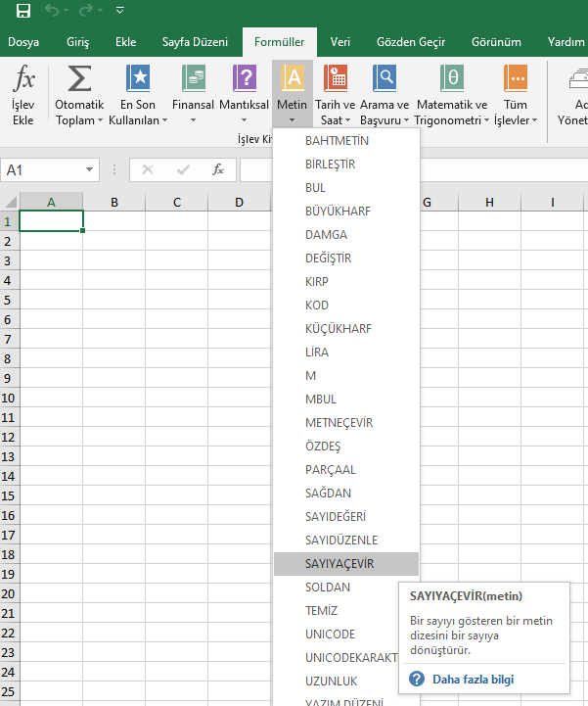The image size is (588, 706).
Task: Open En Son Kullanılan star icon
Action: pos(138,80)
